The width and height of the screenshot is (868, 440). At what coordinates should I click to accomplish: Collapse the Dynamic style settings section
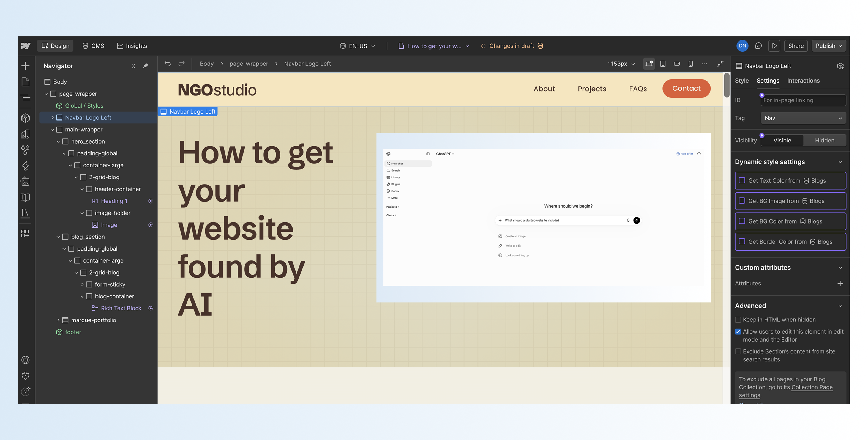click(x=840, y=162)
